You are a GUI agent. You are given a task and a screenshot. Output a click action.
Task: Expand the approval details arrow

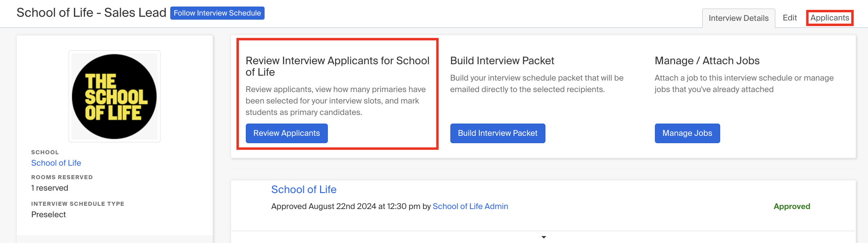[x=543, y=237]
